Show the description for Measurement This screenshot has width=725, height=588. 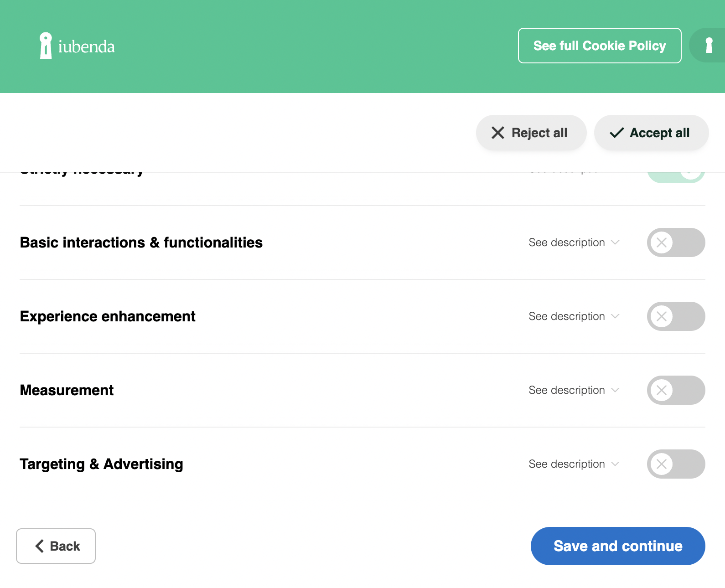tap(573, 390)
